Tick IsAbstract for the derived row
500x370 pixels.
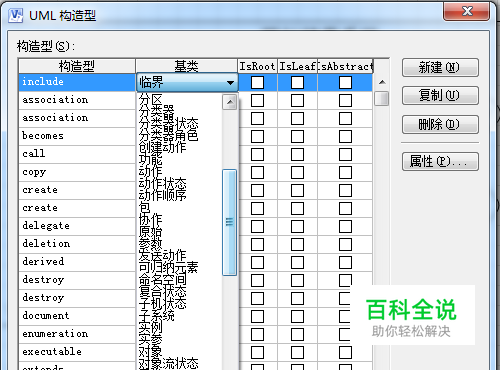345,262
